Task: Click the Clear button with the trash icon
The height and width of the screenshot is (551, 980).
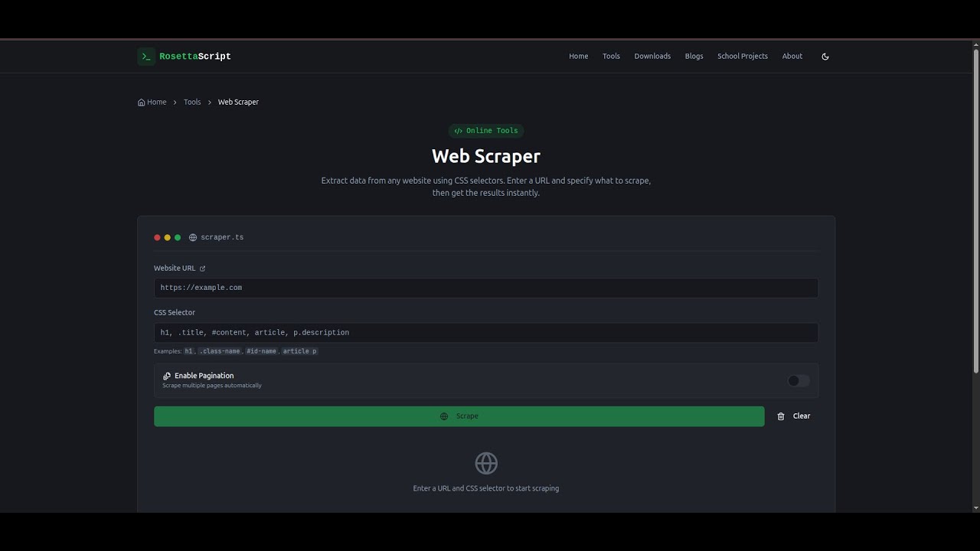Action: click(793, 416)
